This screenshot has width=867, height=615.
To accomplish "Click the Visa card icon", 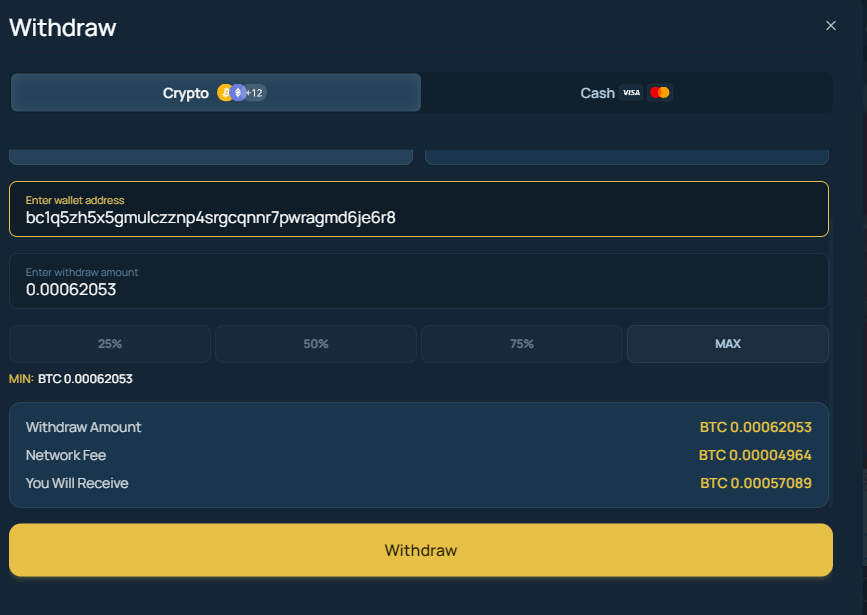I will 631,92.
